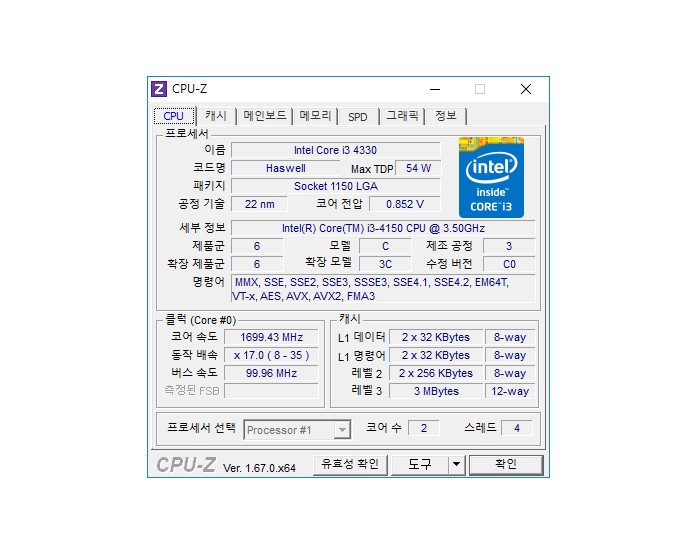Click the 코어 속도 value field
The height and width of the screenshot is (554, 696).
click(x=272, y=337)
